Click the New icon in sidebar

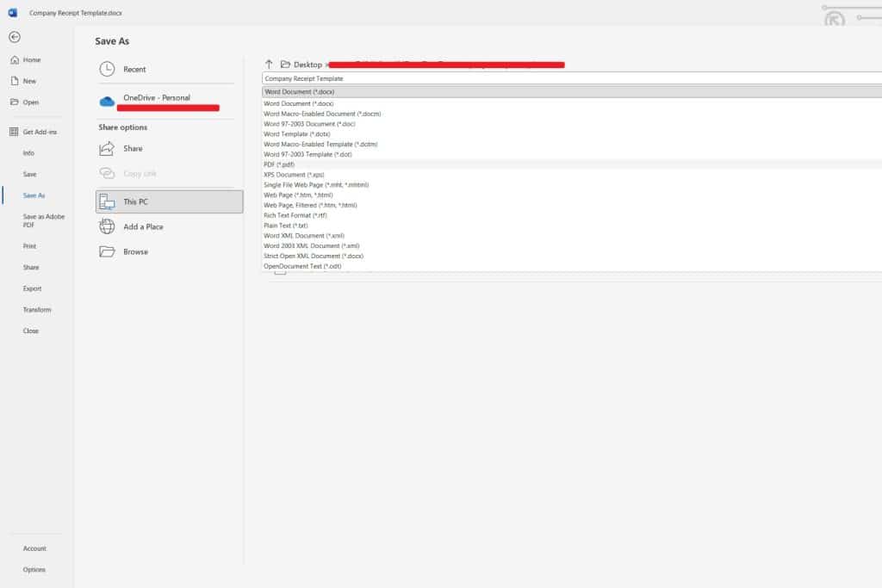click(16, 80)
